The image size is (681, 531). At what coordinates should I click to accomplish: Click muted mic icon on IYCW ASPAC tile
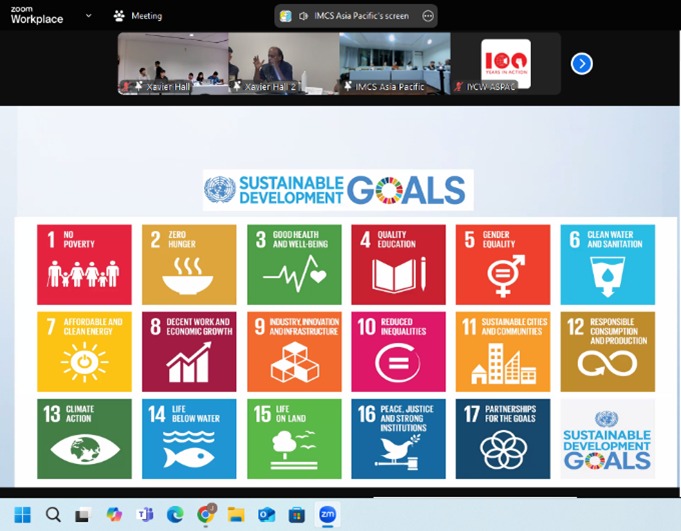pyautogui.click(x=458, y=86)
